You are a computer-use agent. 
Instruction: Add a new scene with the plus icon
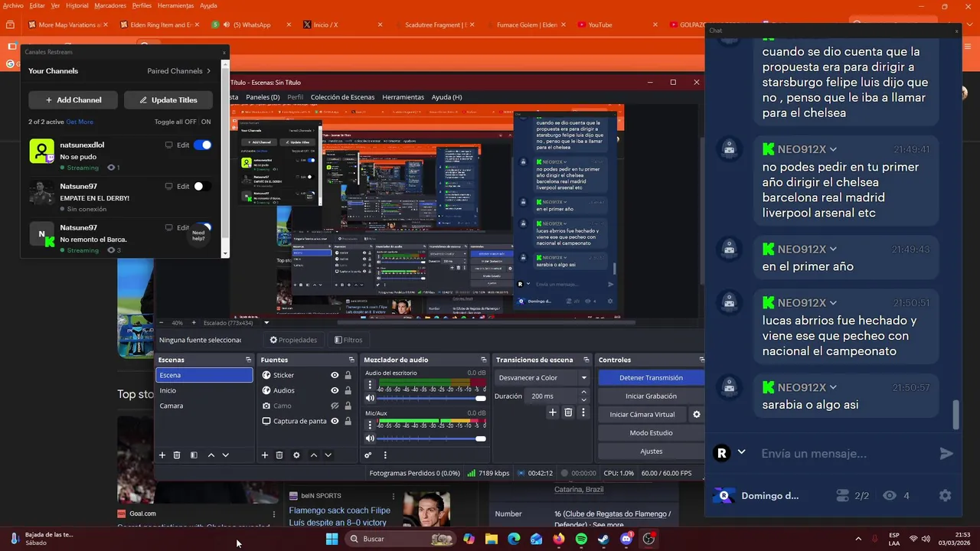point(162,455)
